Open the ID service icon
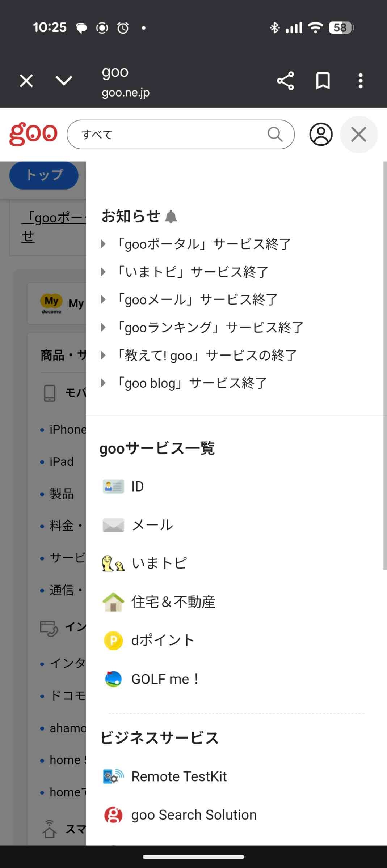The width and height of the screenshot is (387, 868). click(113, 486)
